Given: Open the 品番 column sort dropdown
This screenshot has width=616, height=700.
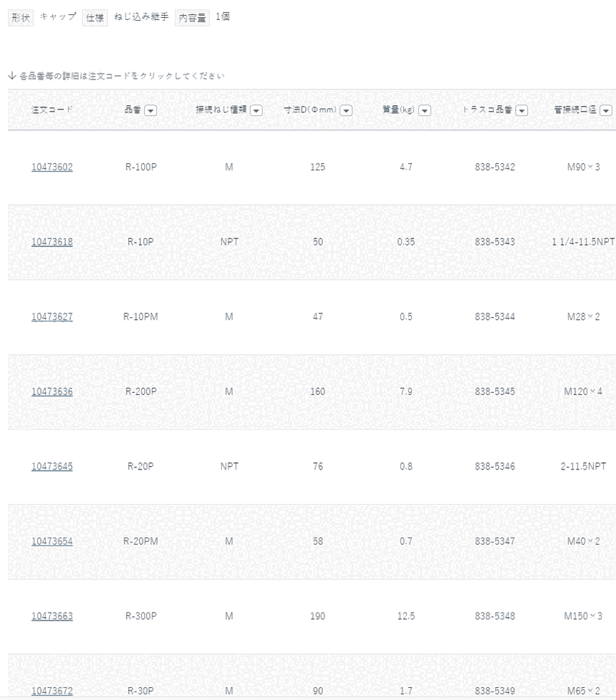Looking at the screenshot, I should [150, 110].
